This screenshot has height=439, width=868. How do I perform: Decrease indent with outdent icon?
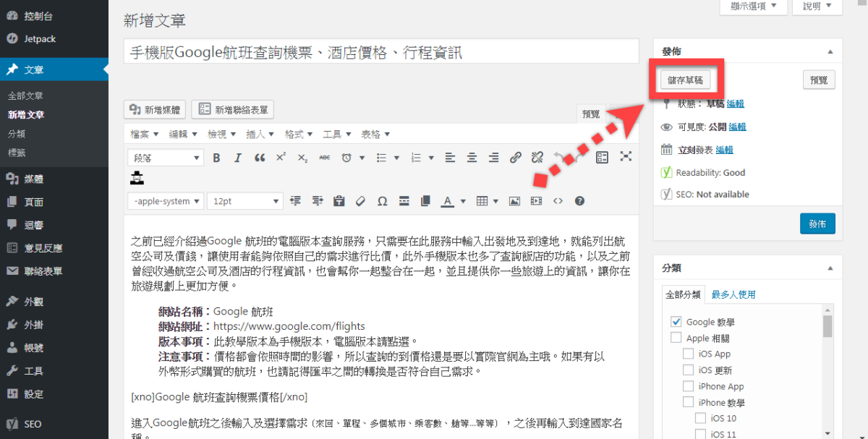295,201
